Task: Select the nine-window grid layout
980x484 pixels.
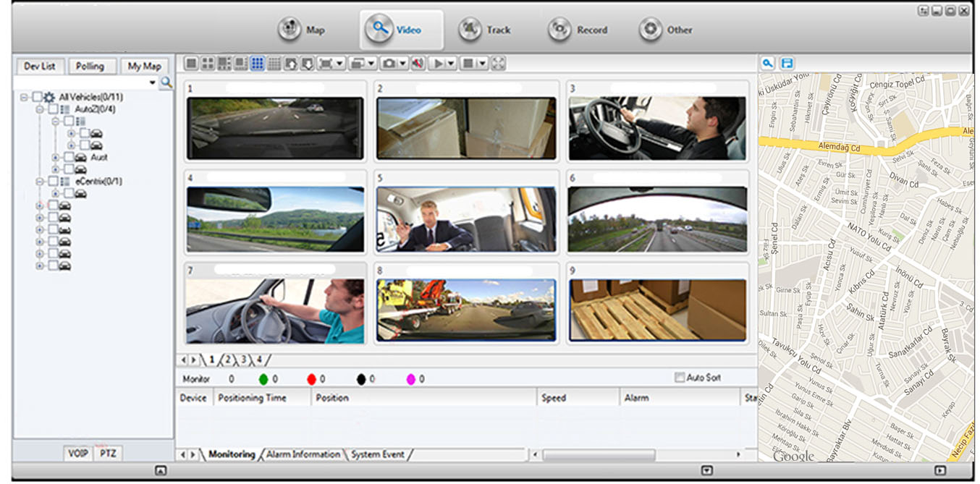Action: (257, 64)
